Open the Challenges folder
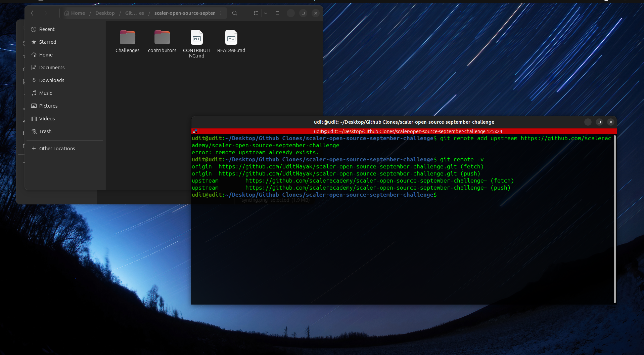 click(127, 38)
